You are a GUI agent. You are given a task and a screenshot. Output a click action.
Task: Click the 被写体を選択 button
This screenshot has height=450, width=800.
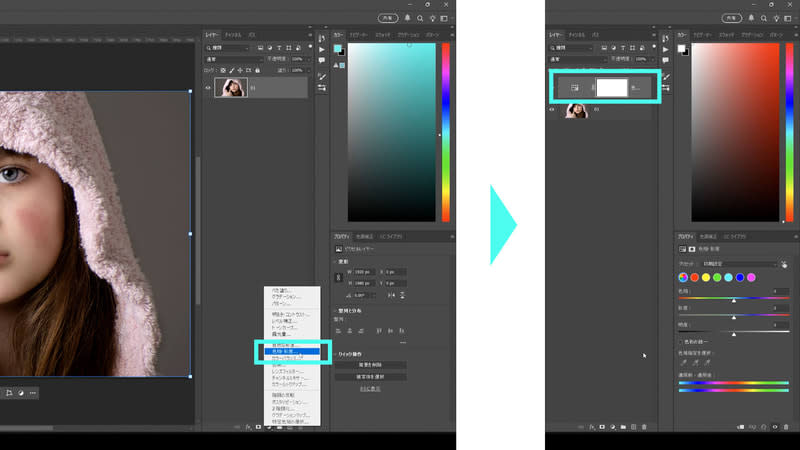click(x=377, y=377)
